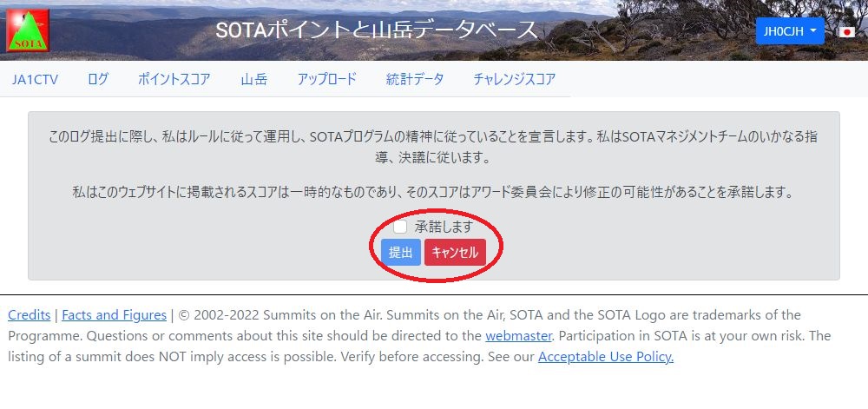Open the JH0CJH user dropdown
Screen dimensions: 868x409
790,31
